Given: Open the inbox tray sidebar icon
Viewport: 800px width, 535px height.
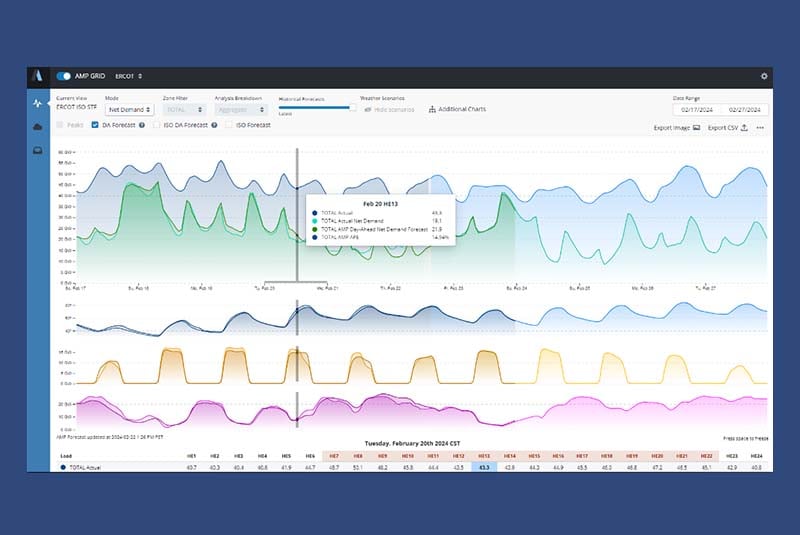Looking at the screenshot, I should (x=38, y=151).
